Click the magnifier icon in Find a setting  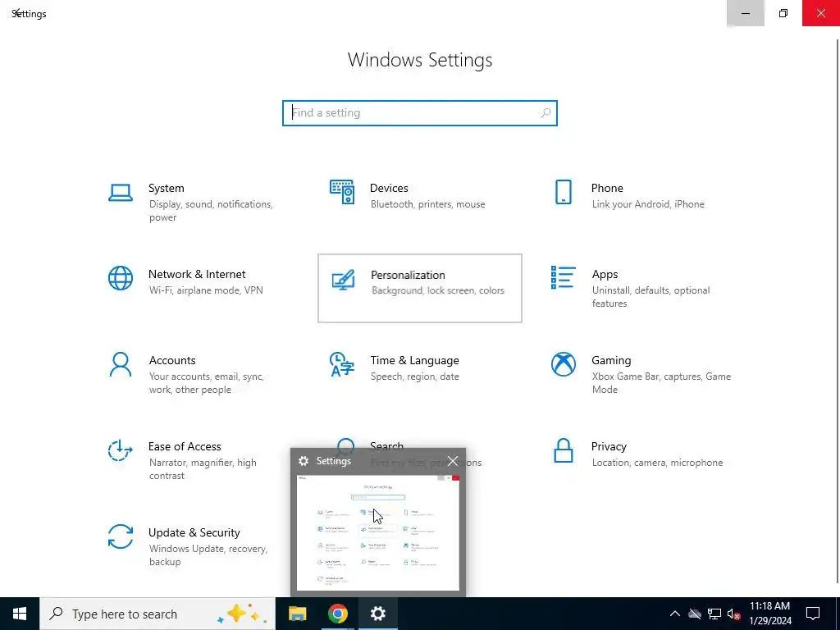click(x=546, y=113)
